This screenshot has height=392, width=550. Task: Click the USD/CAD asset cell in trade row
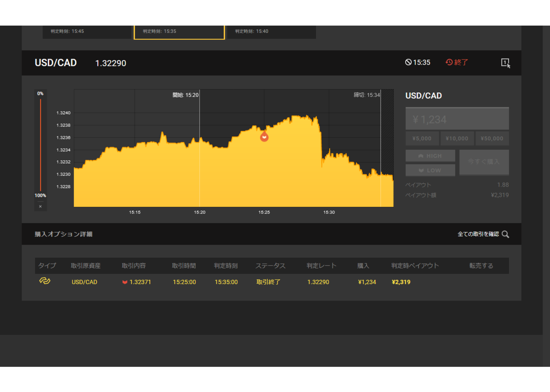[x=84, y=282]
